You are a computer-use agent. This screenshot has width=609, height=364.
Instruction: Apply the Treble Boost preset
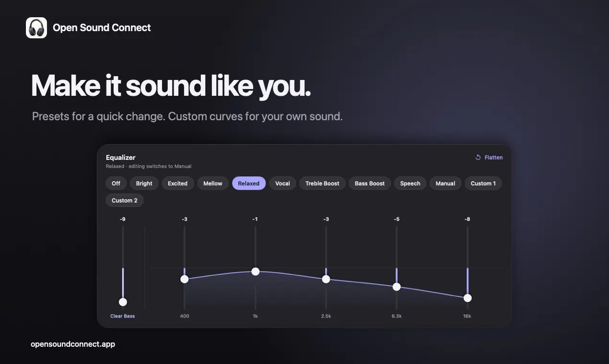click(322, 183)
